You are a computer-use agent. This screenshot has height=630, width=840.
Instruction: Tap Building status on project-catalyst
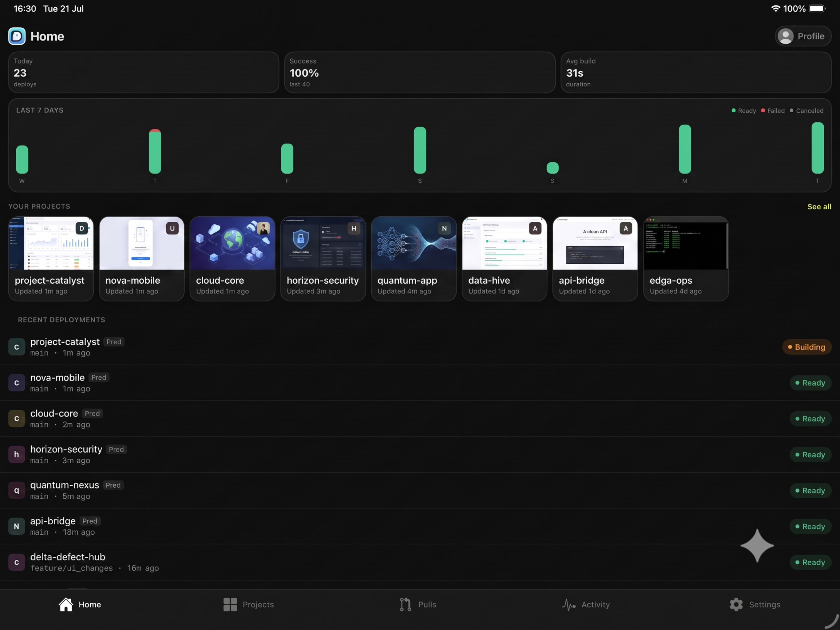pos(806,347)
